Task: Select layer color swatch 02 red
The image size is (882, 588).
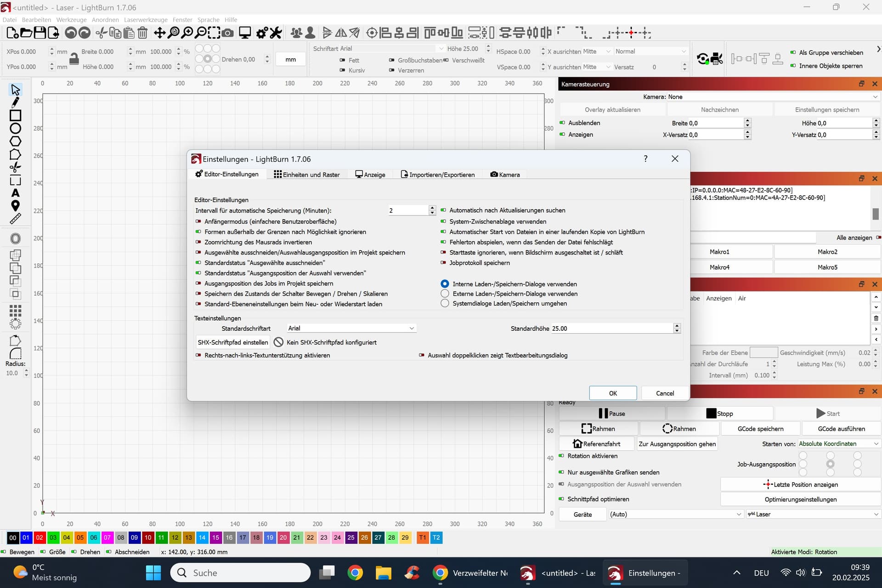Action: coord(40,537)
